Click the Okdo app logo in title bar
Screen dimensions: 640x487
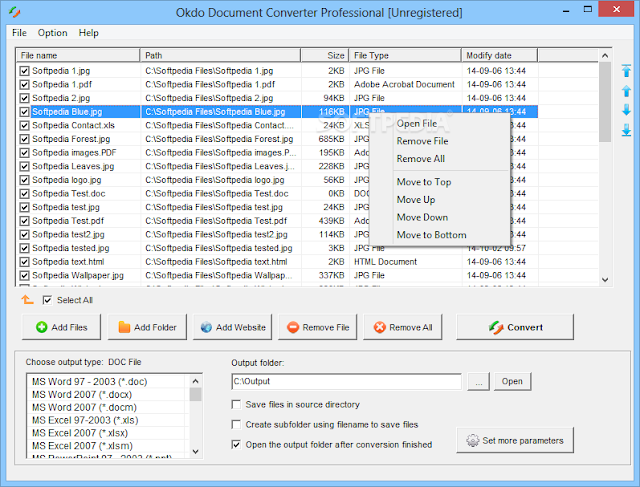(14, 12)
